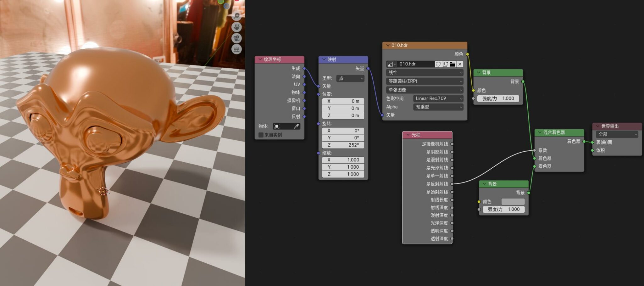644x286 pixels.
Task: Click the duplicate image icon in the 010.hdr node
Action: point(445,64)
